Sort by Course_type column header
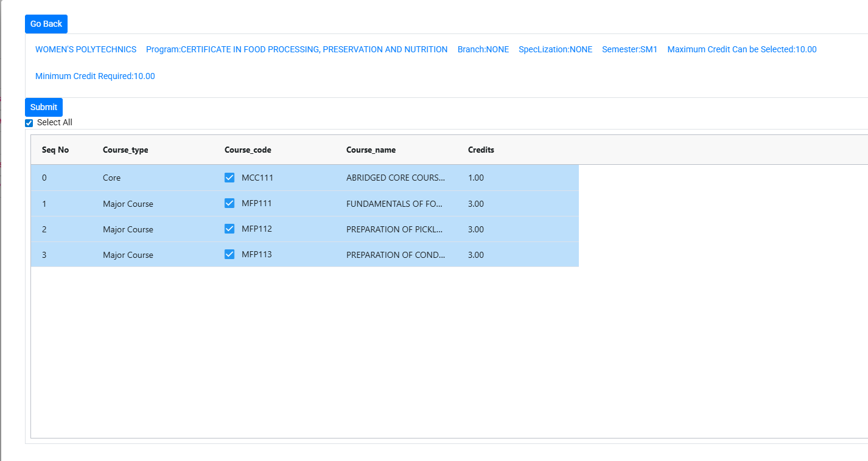868x461 pixels. pos(125,150)
